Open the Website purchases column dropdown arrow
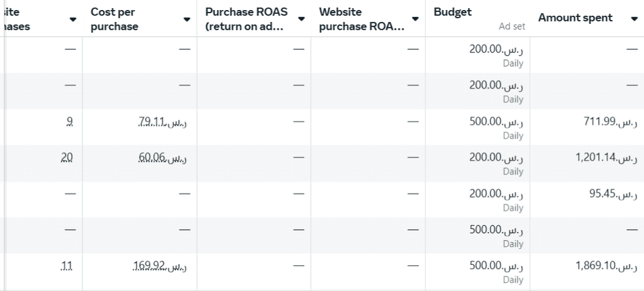 72,20
